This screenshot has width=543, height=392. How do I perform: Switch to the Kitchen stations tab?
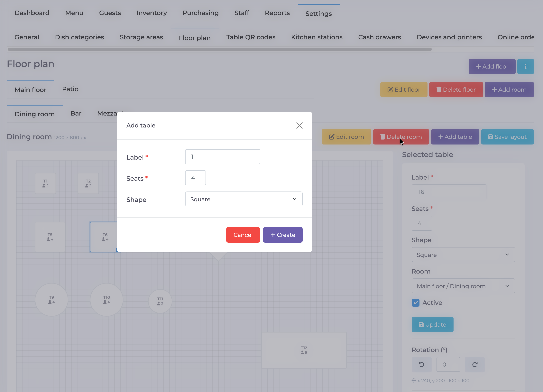click(x=317, y=37)
